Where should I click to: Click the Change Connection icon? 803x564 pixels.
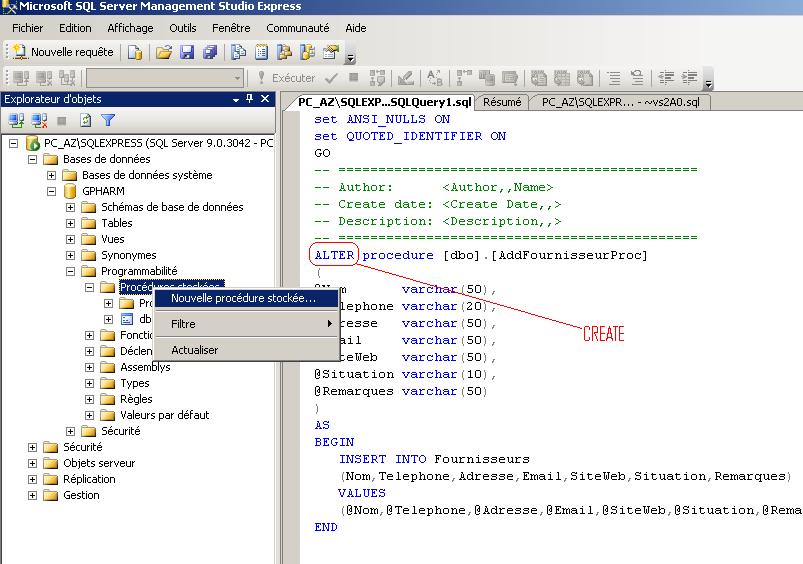tap(67, 78)
